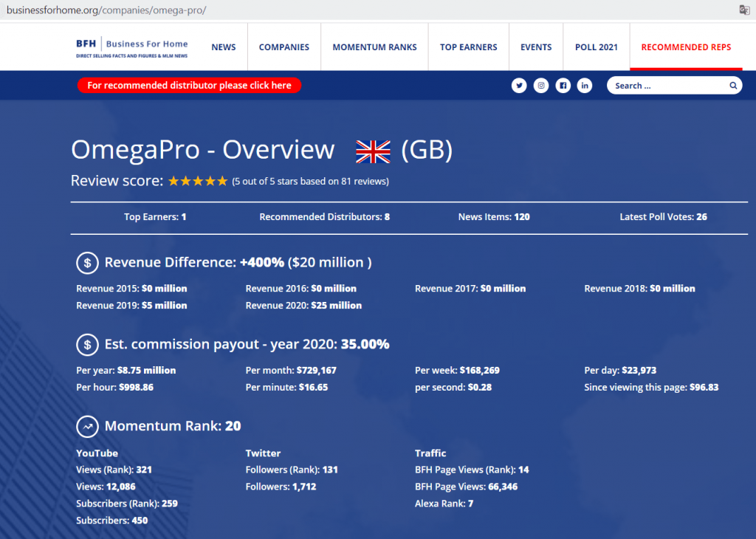Click the search magnifier icon

tap(733, 86)
